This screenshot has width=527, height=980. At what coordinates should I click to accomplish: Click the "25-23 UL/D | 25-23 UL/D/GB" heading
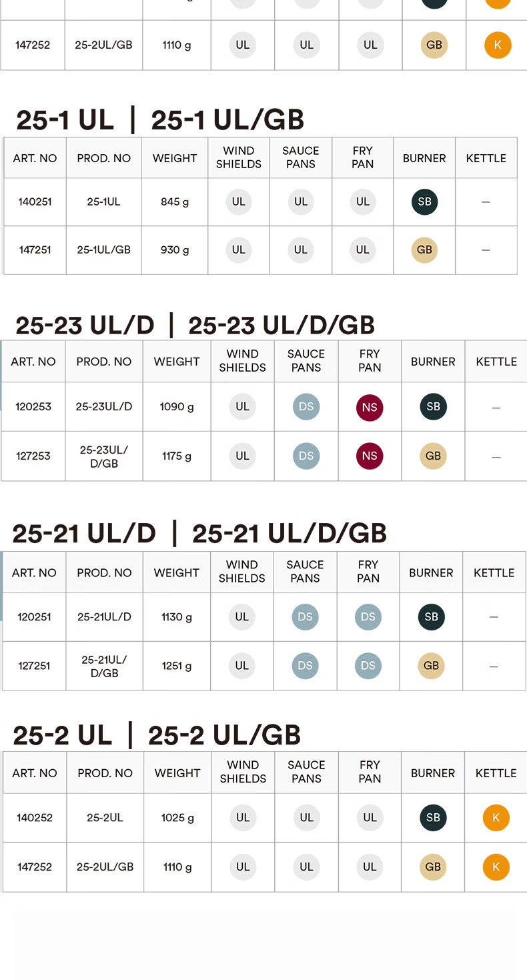pos(195,326)
